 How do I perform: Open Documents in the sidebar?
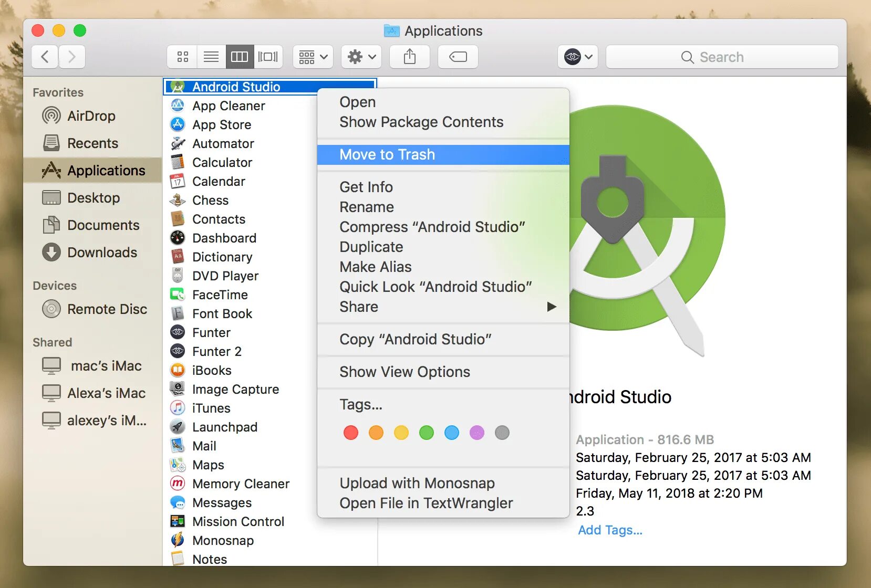(x=92, y=225)
